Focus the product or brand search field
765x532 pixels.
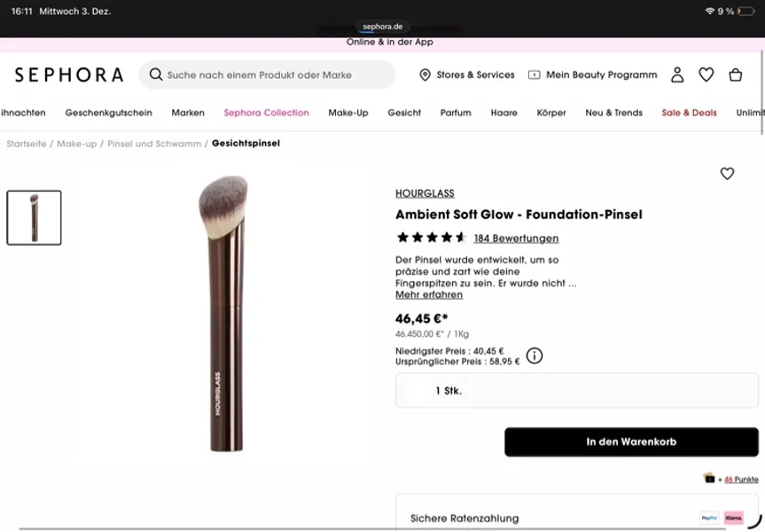point(267,74)
